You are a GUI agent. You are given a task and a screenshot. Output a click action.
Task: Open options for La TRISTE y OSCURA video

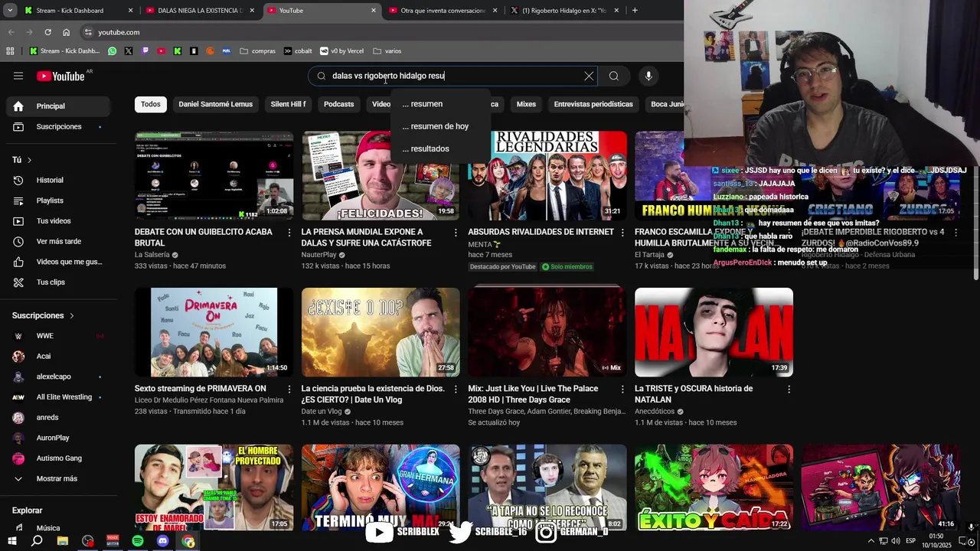point(789,389)
